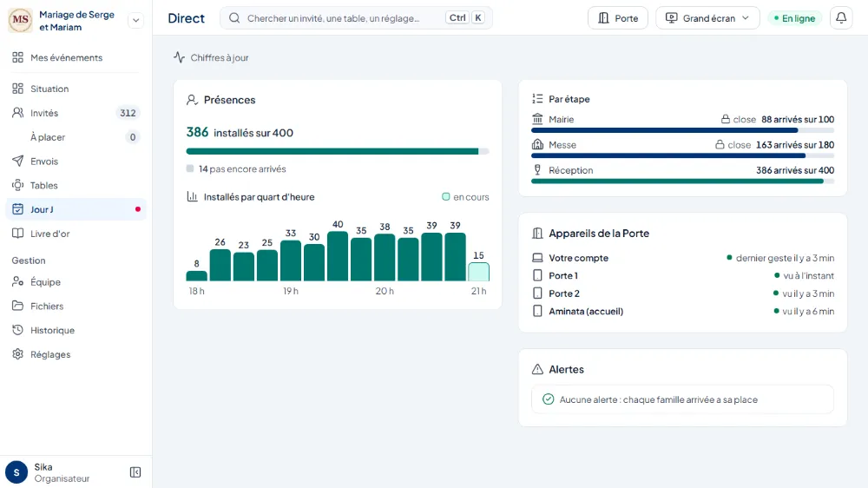The image size is (868, 488).
Task: Expand the event switcher chevron
Action: click(x=135, y=21)
